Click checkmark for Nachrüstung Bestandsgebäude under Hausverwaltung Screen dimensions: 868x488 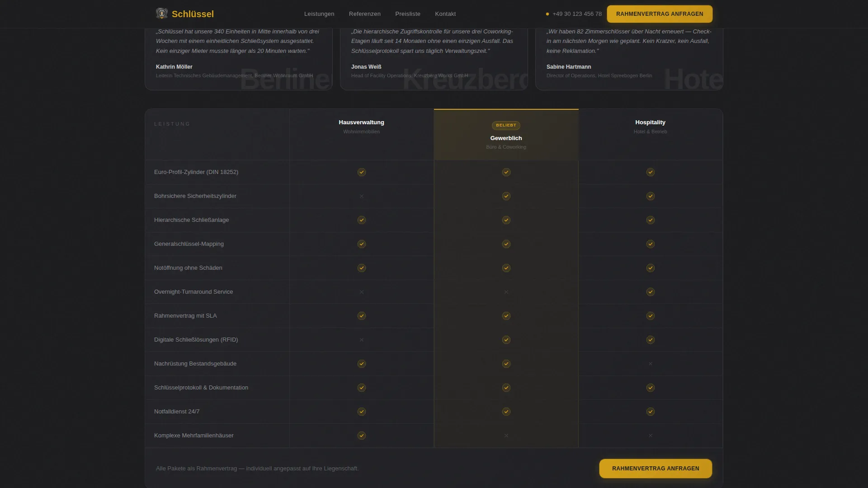pos(362,364)
